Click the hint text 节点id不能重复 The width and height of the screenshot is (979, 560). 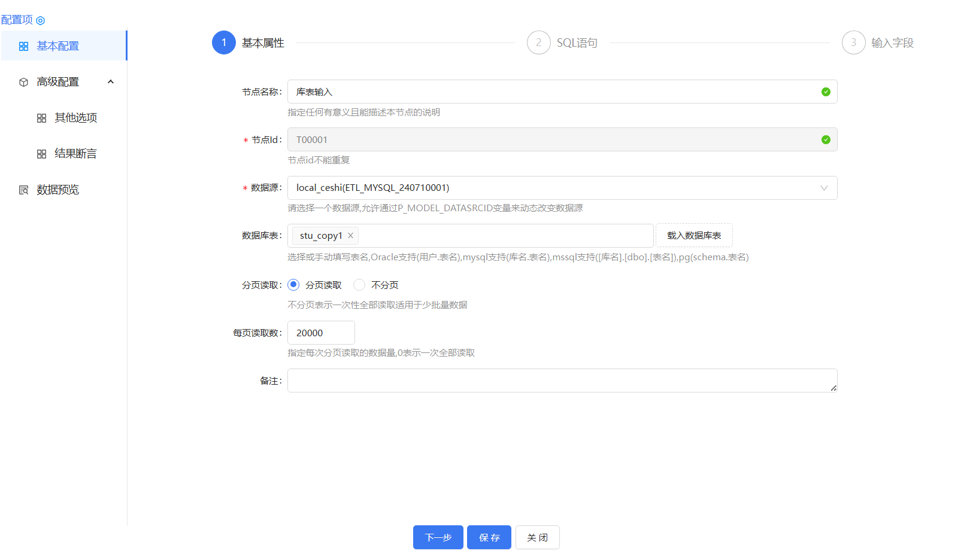(319, 160)
